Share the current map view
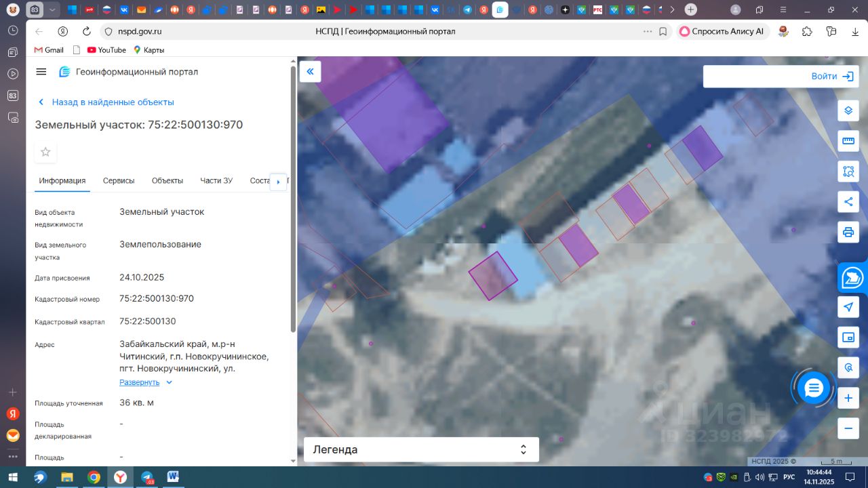The height and width of the screenshot is (488, 868). pos(848,201)
